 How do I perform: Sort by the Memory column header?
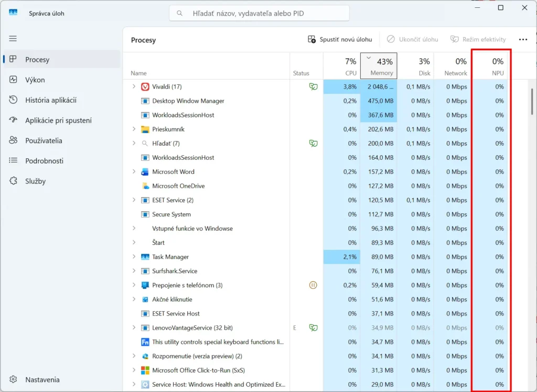click(x=379, y=66)
